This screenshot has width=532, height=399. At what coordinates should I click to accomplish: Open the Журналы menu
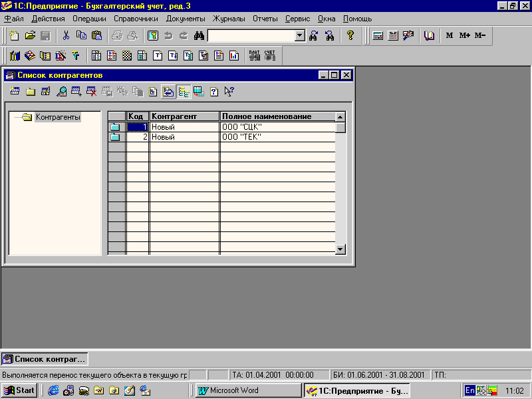point(229,19)
